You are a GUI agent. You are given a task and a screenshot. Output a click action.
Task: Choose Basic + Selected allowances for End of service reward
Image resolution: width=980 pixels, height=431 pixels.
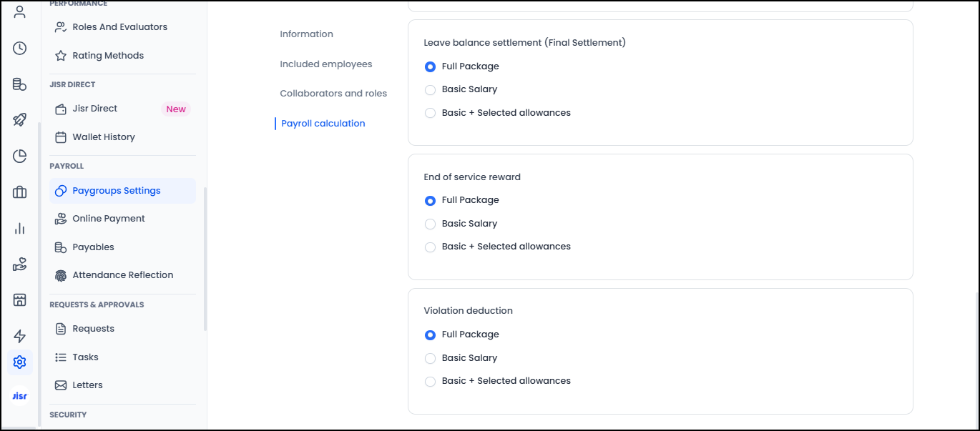click(430, 247)
